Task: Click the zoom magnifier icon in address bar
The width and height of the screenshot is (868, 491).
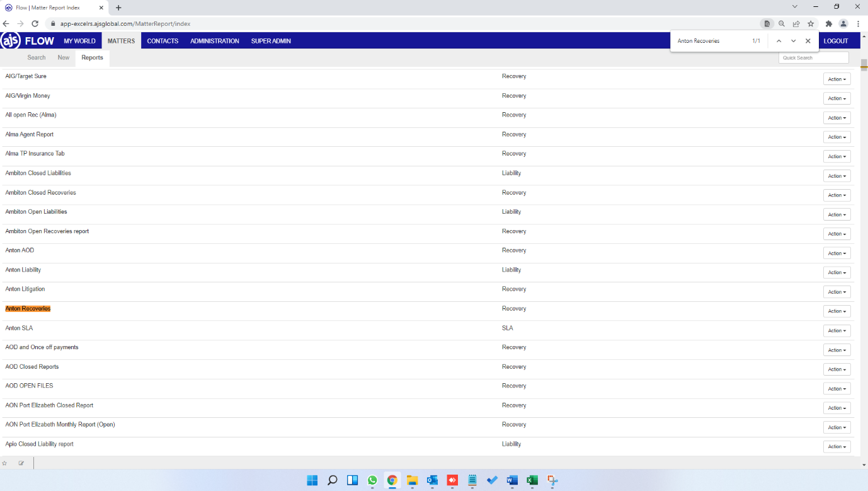Action: coord(782,23)
